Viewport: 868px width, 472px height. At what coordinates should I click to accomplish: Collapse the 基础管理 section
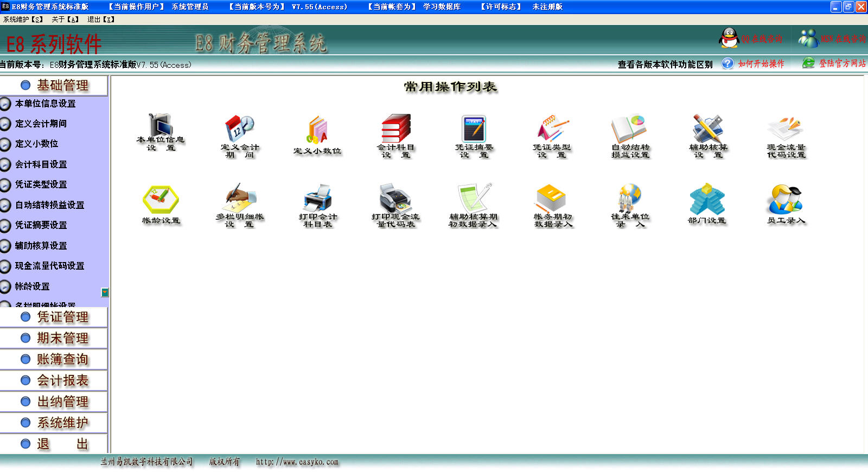pyautogui.click(x=54, y=85)
